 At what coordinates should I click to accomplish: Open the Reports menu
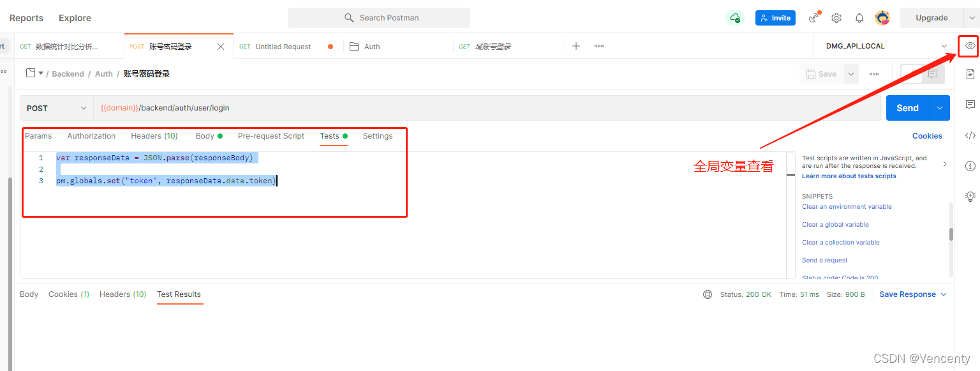pos(27,18)
